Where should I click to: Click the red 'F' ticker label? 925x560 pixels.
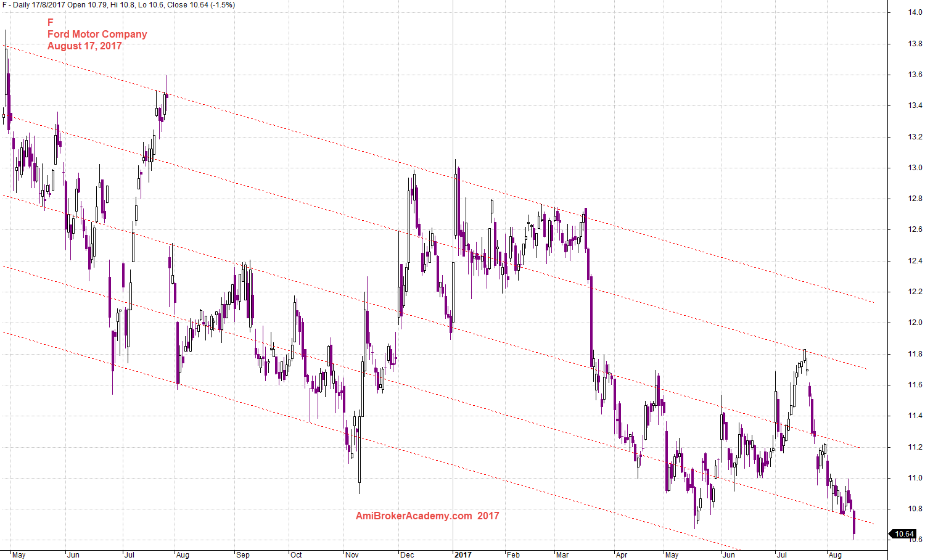(51, 22)
